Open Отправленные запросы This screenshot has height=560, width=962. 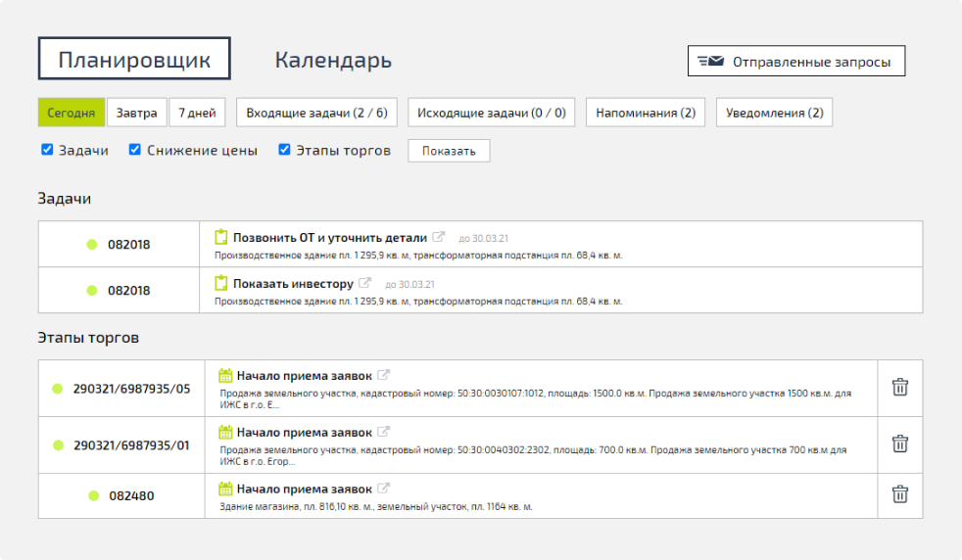[795, 61]
